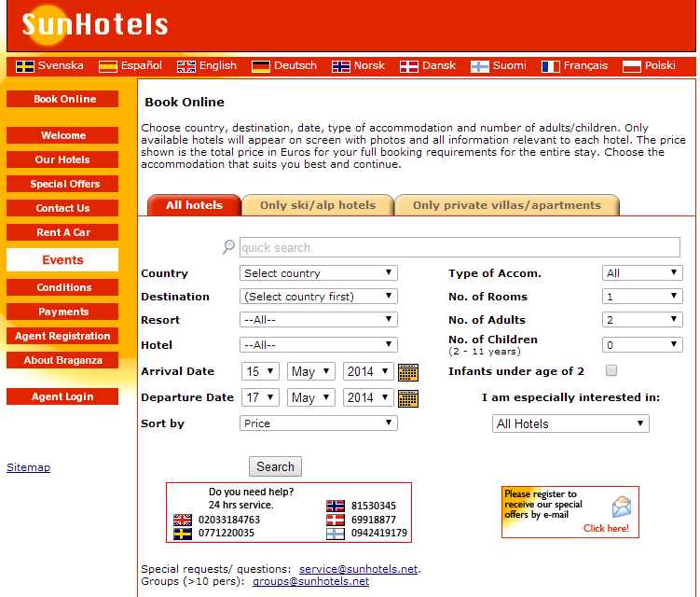Open the Arrival Date day dropdown
700x597 pixels.
[260, 371]
